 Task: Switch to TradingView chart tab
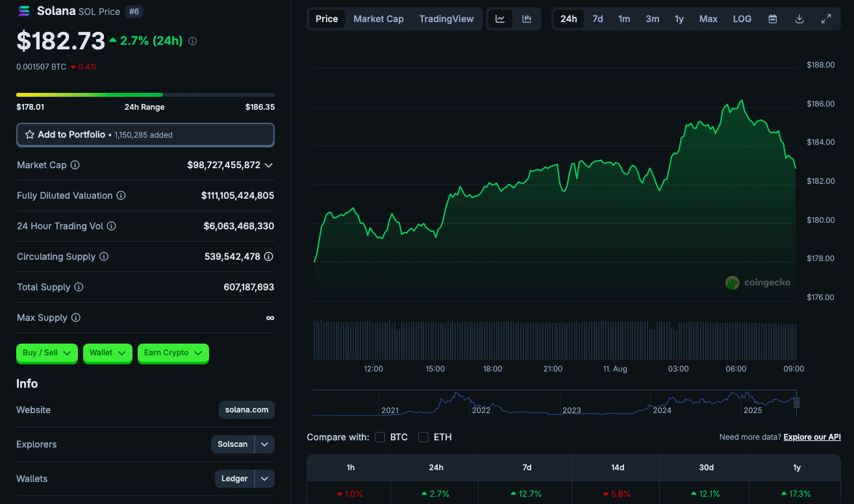(x=447, y=19)
